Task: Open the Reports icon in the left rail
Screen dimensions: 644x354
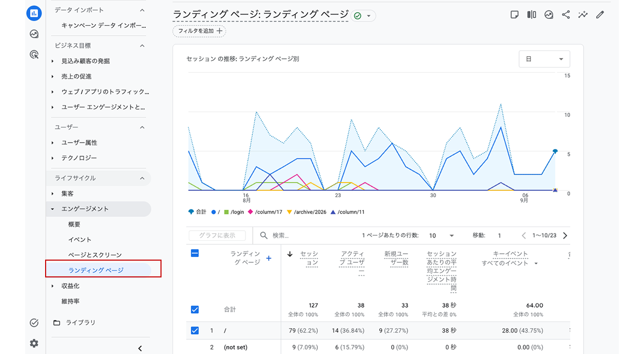Action: tap(34, 14)
